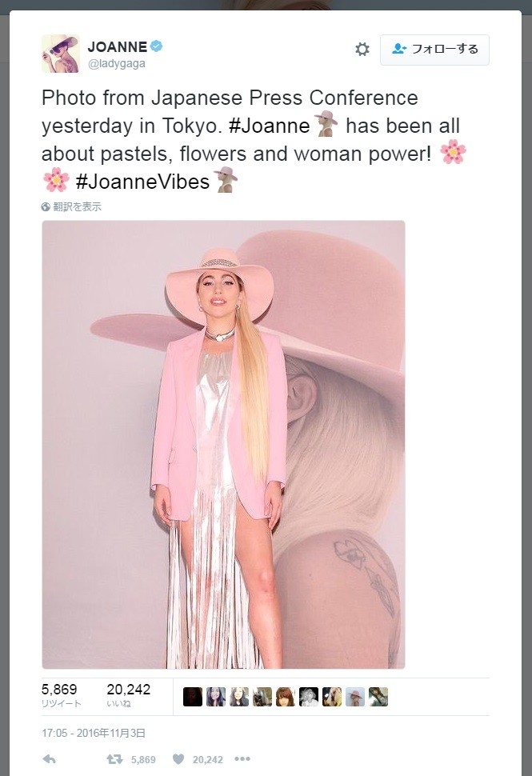
Task: Open the three-dots more options menu
Action: tap(242, 759)
